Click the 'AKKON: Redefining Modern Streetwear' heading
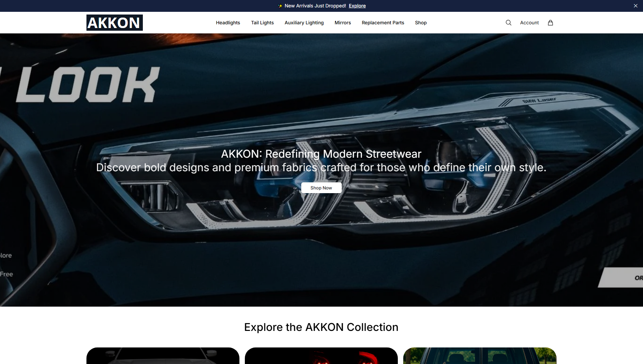The image size is (643, 364). pyautogui.click(x=321, y=154)
